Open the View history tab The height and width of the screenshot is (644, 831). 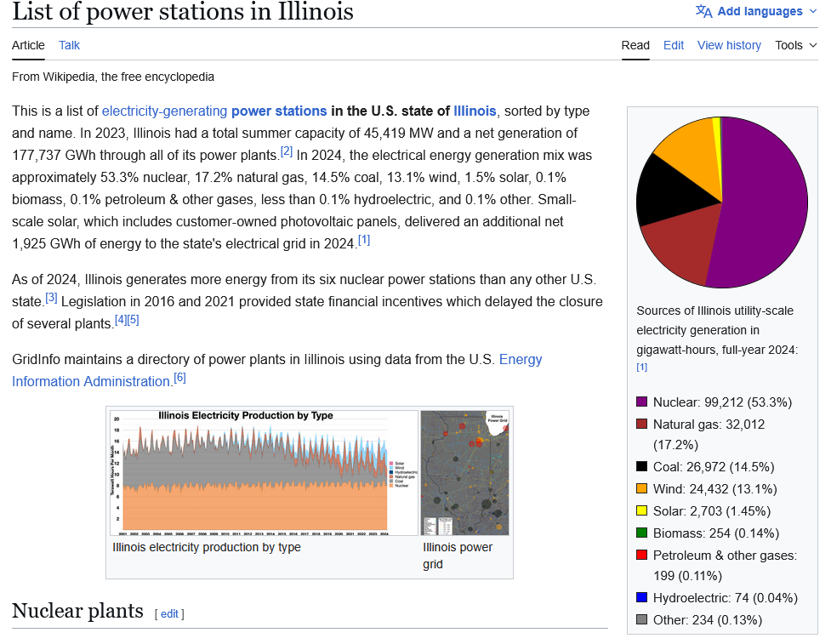(x=729, y=46)
